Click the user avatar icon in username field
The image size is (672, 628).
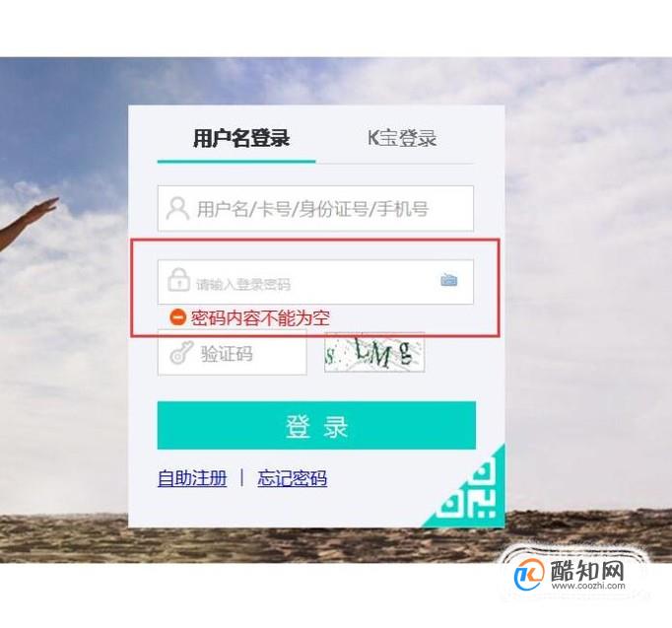point(177,208)
